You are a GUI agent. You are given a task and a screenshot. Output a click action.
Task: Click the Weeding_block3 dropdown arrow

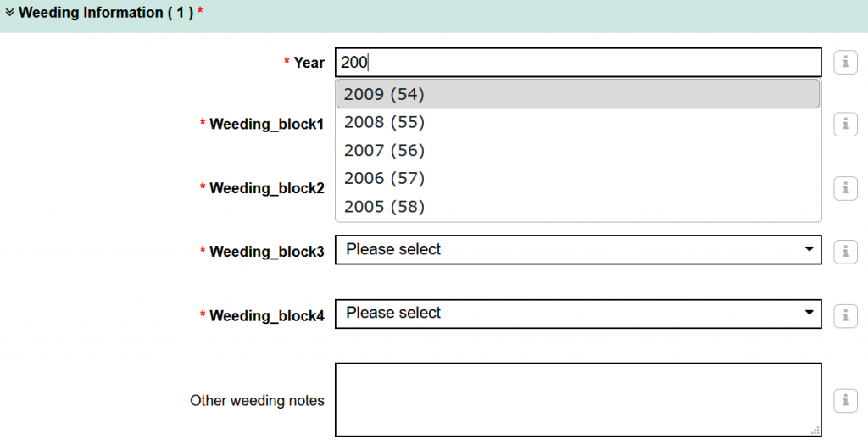click(809, 249)
